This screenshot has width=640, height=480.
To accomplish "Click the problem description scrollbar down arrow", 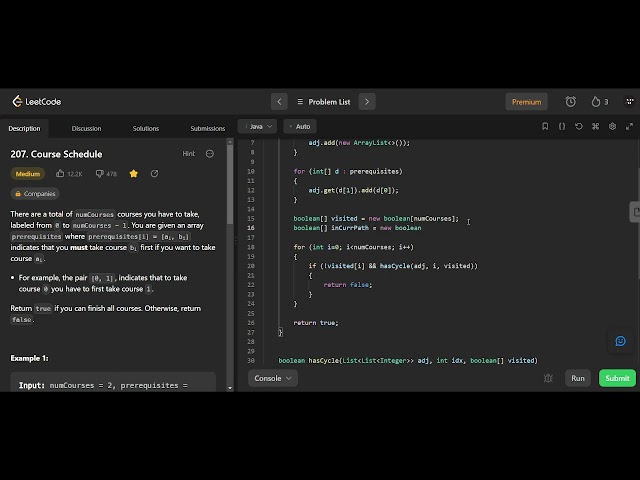I will 230,388.
